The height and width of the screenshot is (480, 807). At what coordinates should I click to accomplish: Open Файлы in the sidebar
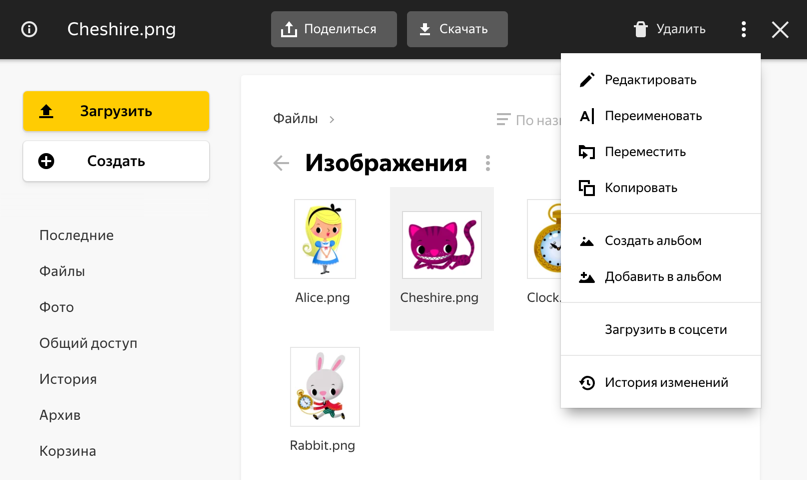62,271
